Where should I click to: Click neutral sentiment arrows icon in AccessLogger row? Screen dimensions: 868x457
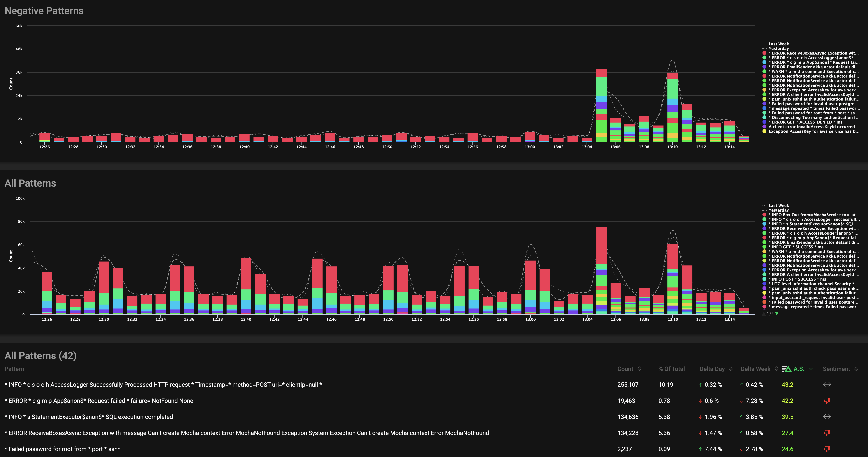(x=827, y=384)
